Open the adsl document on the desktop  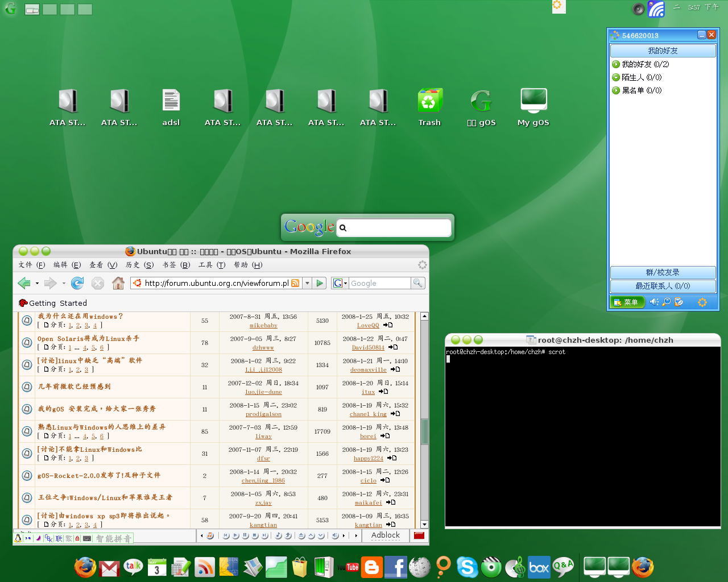[x=171, y=108]
